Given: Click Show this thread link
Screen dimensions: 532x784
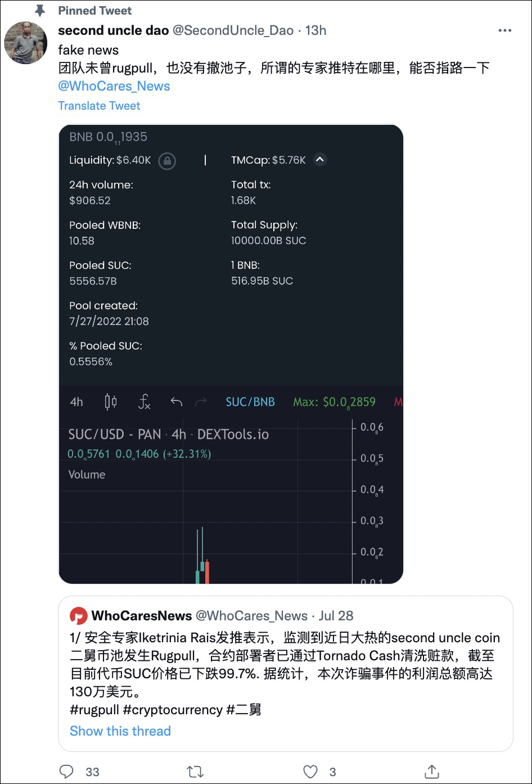Looking at the screenshot, I should click(120, 731).
